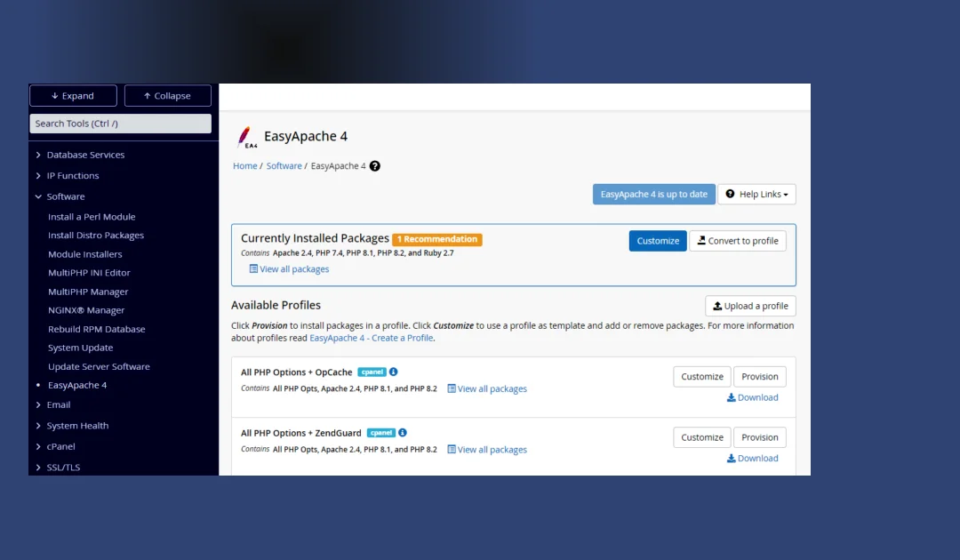
Task: Open Rebuild RPM Database
Action: [x=97, y=329]
